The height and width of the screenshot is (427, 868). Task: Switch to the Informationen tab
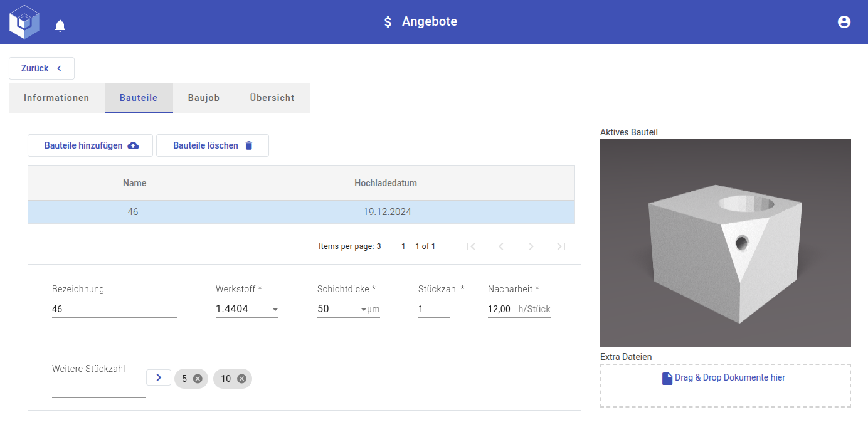(x=56, y=98)
